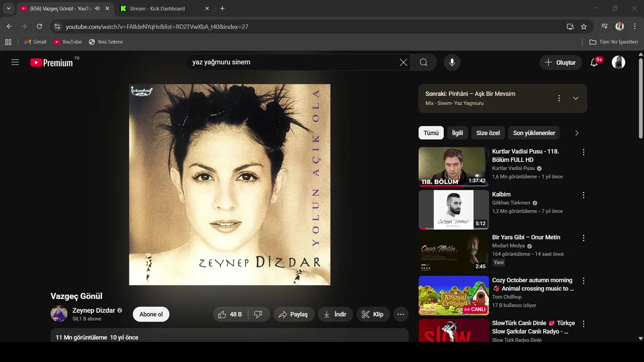Screen dimensions: 644x362
Task: Open notifications bell
Action: pos(594,62)
